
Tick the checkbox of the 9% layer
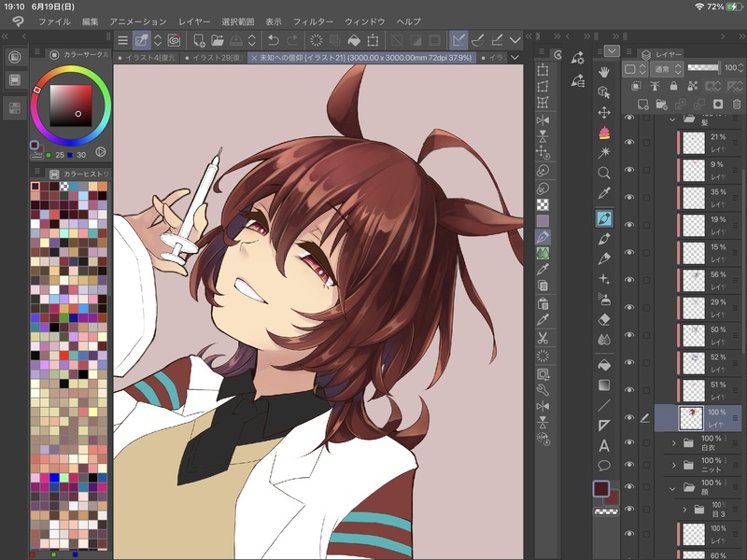[x=646, y=170]
